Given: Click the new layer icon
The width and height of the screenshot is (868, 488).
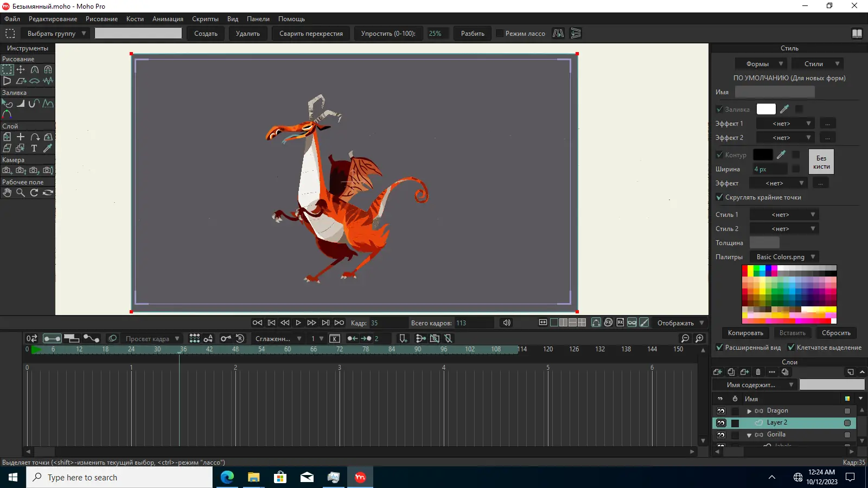Looking at the screenshot, I should click(717, 372).
